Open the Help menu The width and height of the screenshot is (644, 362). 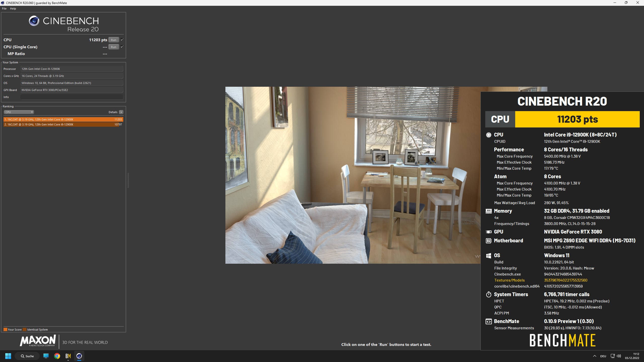click(13, 9)
